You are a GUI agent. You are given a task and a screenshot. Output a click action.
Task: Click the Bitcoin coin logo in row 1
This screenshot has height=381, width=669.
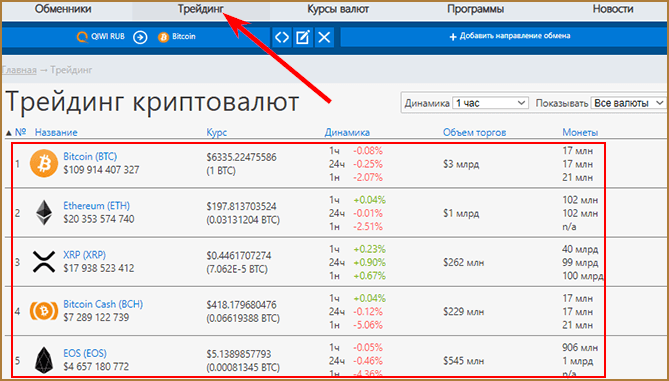pos(44,163)
